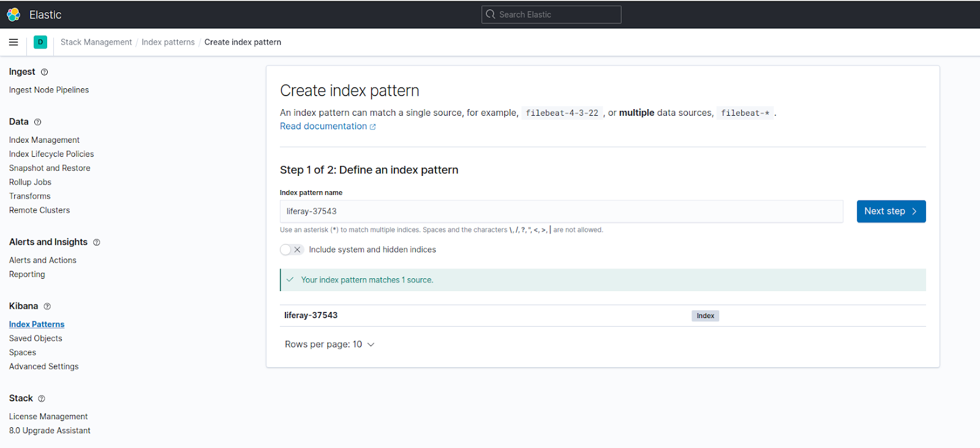Click the liferay-37543 matched index row

[603, 316]
